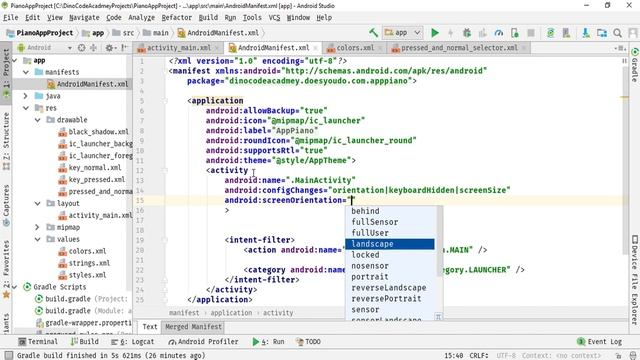Open Project Structure icon in toolbar

point(602,33)
